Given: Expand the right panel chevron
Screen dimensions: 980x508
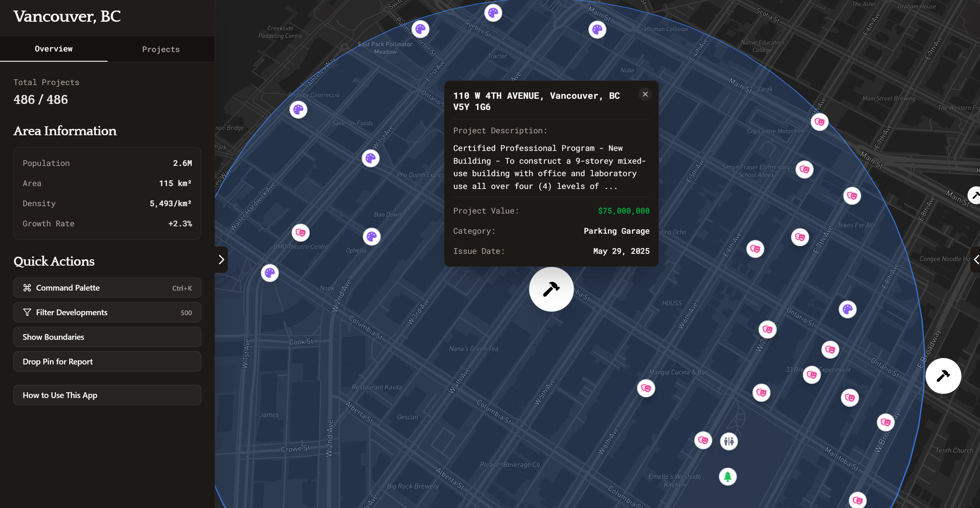Looking at the screenshot, I should click(976, 260).
